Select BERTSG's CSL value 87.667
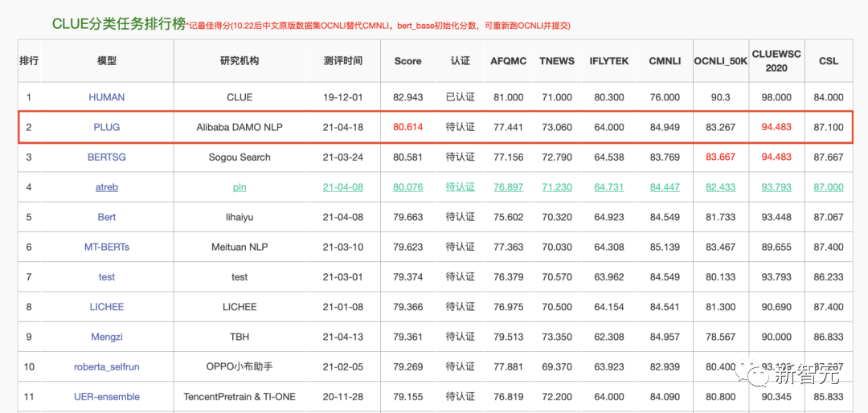This screenshot has height=413, width=868. click(828, 157)
